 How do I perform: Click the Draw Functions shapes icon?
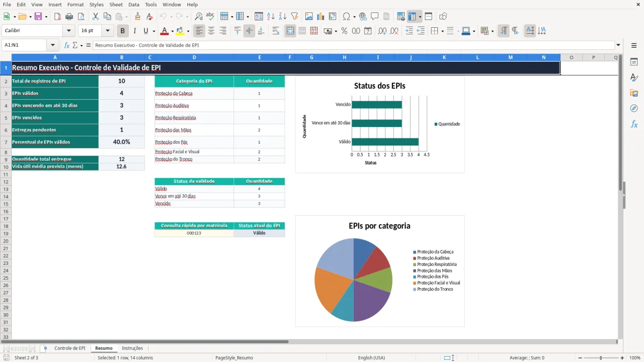tap(443, 17)
